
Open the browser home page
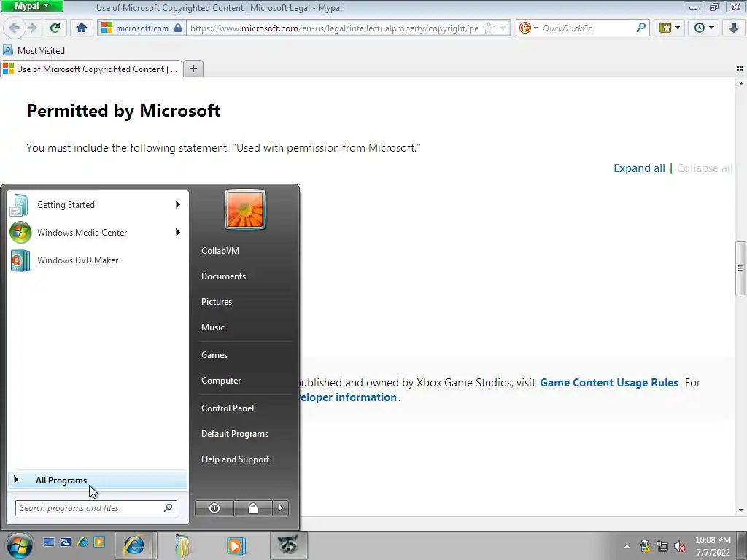82,28
